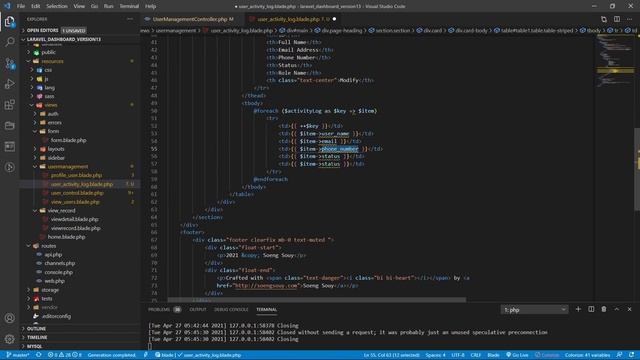Open Help menu
Screen dimensions: 640x360
151,6
